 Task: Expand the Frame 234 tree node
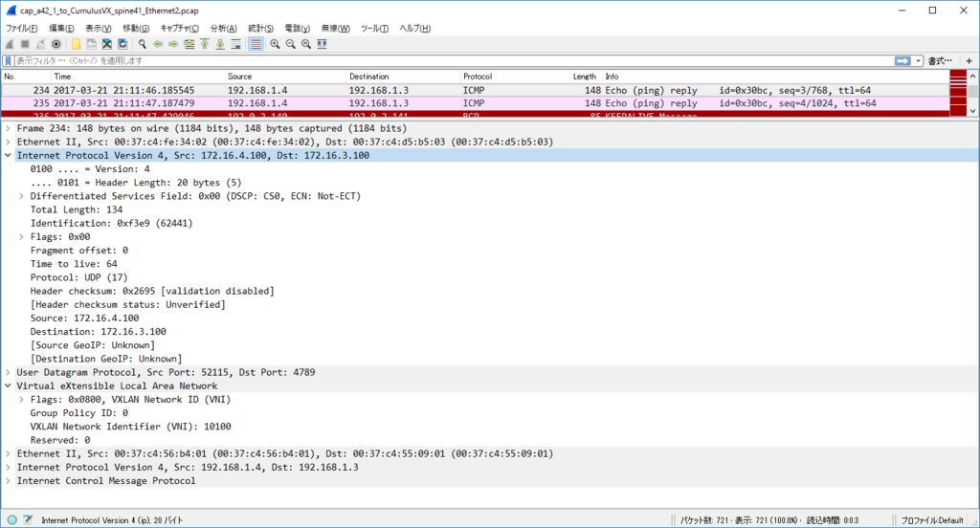pos(8,128)
